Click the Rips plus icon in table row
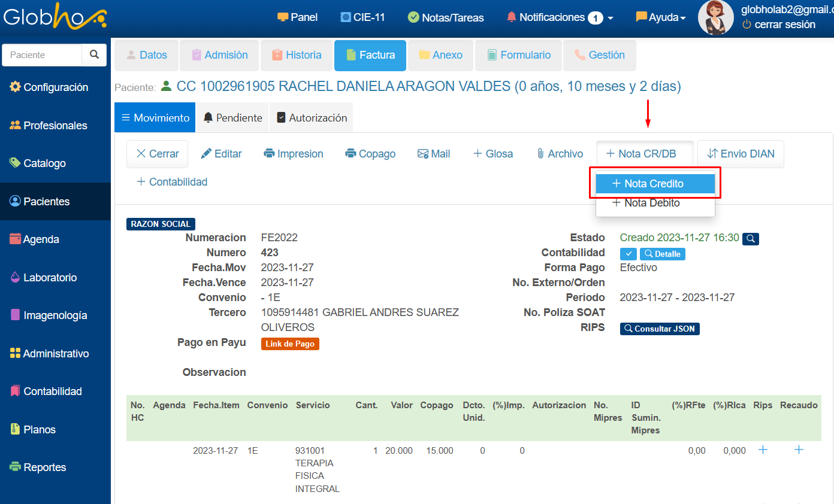The width and height of the screenshot is (834, 504). click(x=763, y=450)
